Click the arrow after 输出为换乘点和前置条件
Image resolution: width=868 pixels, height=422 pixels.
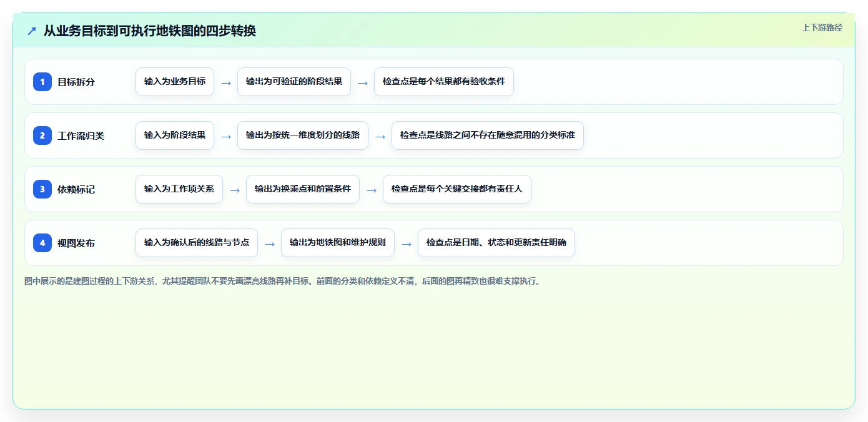372,190
